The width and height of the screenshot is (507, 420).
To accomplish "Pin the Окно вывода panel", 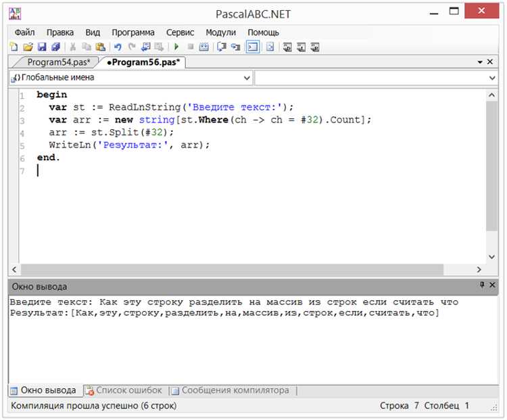I will 482,285.
